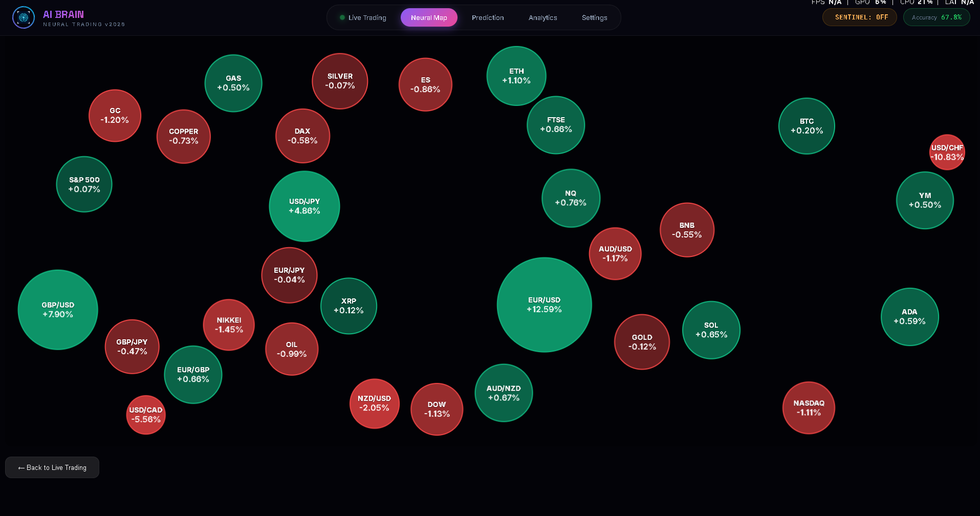Select the EUR/USD +12.59% bubble
Viewport: 980px width, 516px height.
coord(544,305)
